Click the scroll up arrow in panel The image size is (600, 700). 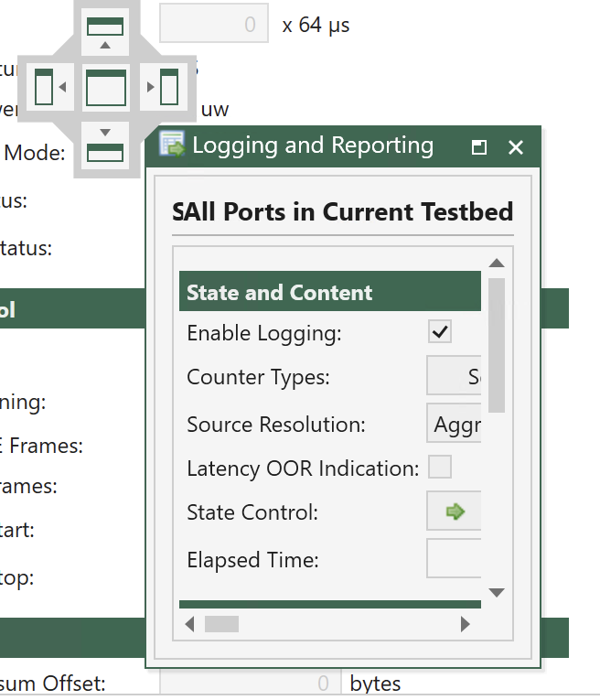(497, 263)
